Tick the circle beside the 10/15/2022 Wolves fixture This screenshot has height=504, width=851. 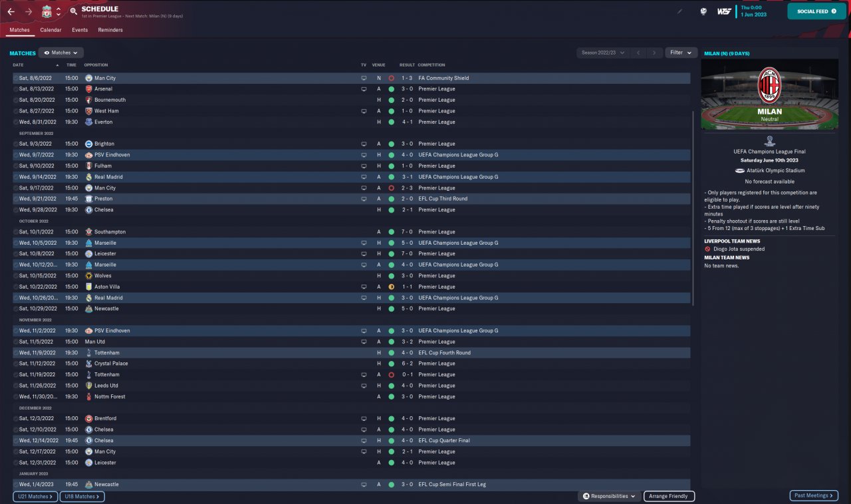pos(16,276)
